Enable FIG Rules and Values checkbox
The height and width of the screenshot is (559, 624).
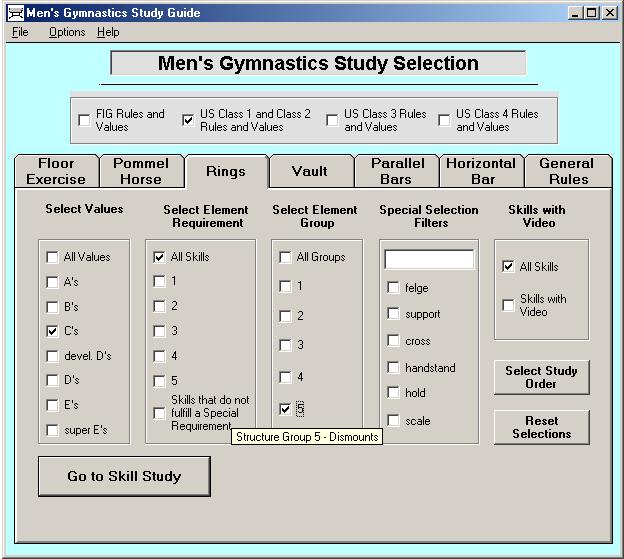pyautogui.click(x=84, y=120)
